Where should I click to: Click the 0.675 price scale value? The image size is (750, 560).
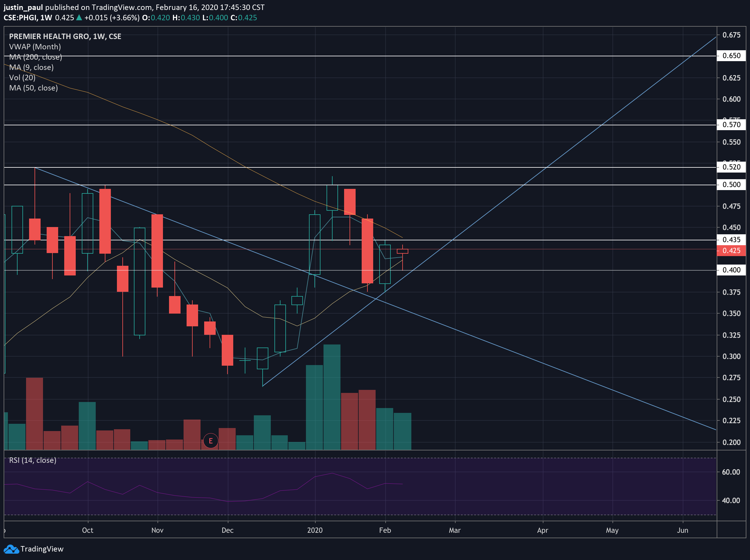(732, 35)
